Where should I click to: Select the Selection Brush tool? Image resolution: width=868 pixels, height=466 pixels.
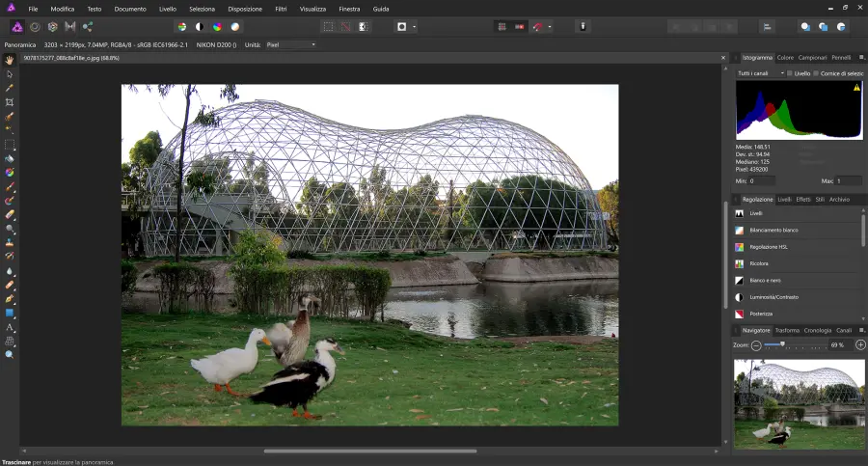coord(10,117)
